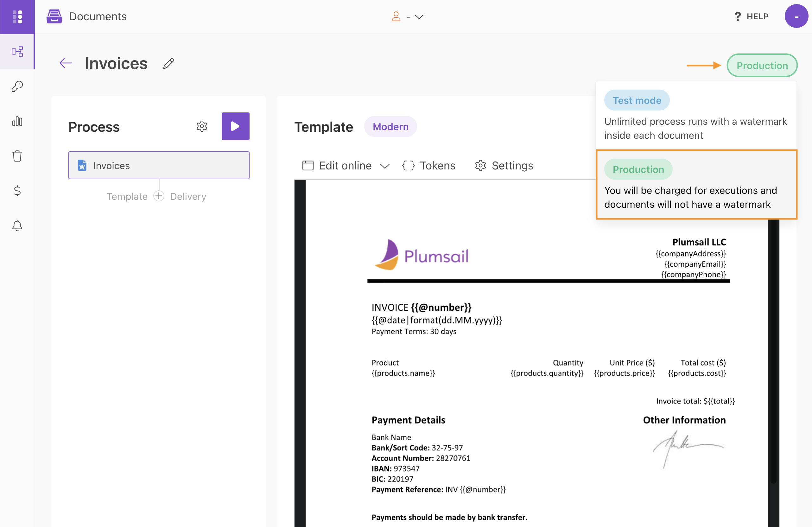This screenshot has width=812, height=527.
Task: Click the document preview vertical scrollbar
Action: [773, 351]
